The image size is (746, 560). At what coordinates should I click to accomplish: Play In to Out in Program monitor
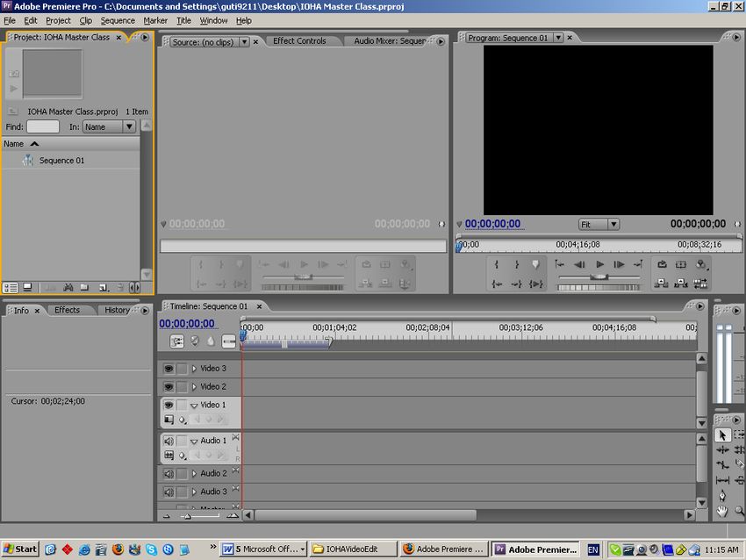pos(535,284)
